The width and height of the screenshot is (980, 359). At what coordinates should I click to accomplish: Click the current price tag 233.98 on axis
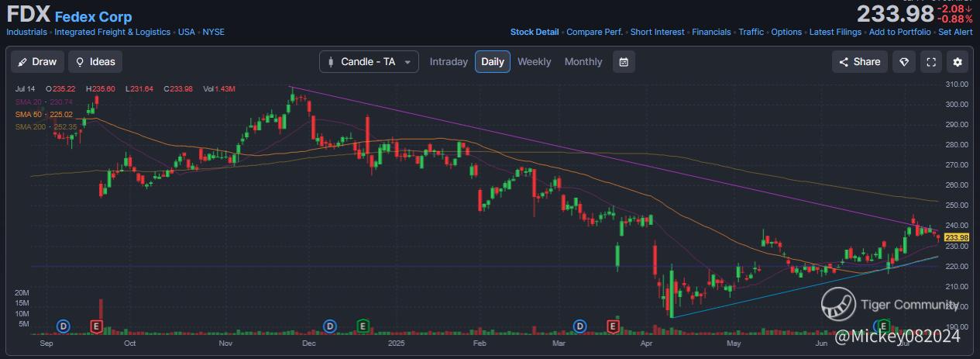pyautogui.click(x=958, y=237)
